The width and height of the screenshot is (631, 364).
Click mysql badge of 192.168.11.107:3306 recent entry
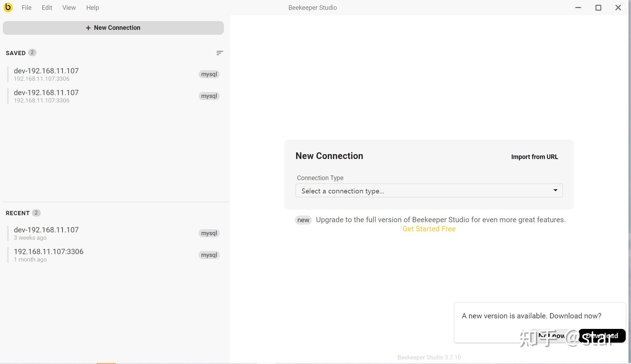coord(209,255)
